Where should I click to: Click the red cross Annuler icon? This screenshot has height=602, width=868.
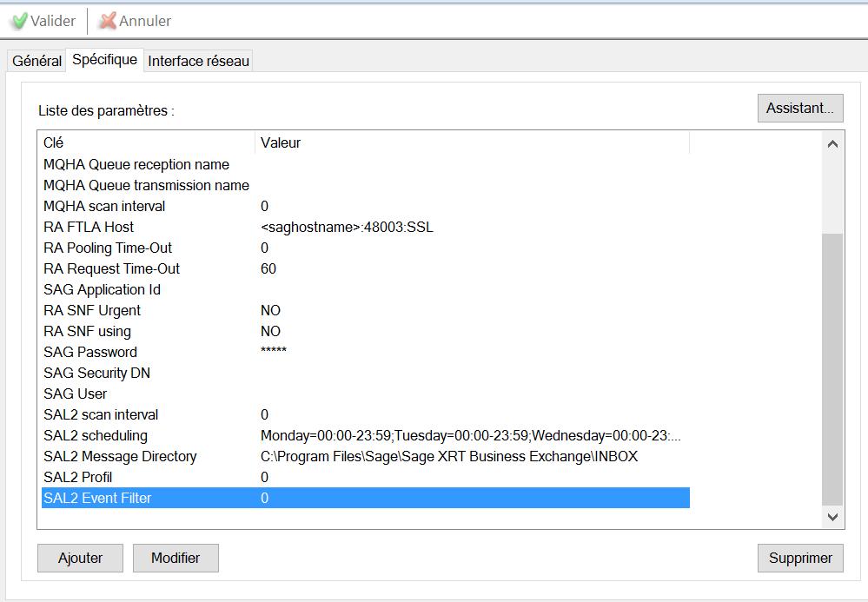108,21
